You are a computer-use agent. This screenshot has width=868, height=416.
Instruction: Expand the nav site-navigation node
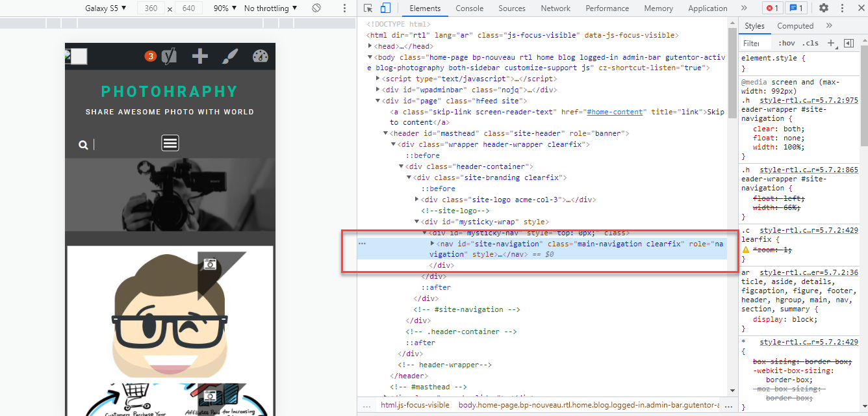coord(433,244)
